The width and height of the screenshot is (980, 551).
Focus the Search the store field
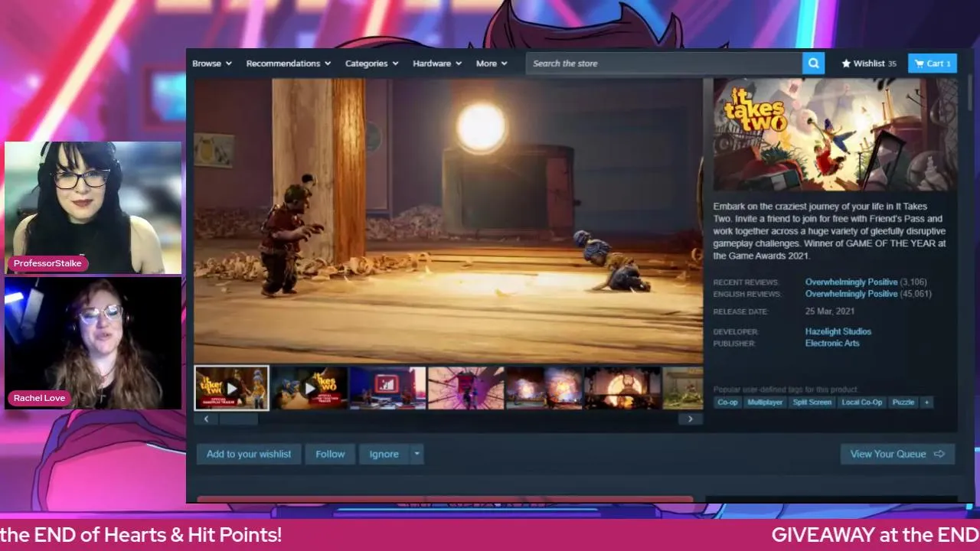pyautogui.click(x=664, y=64)
